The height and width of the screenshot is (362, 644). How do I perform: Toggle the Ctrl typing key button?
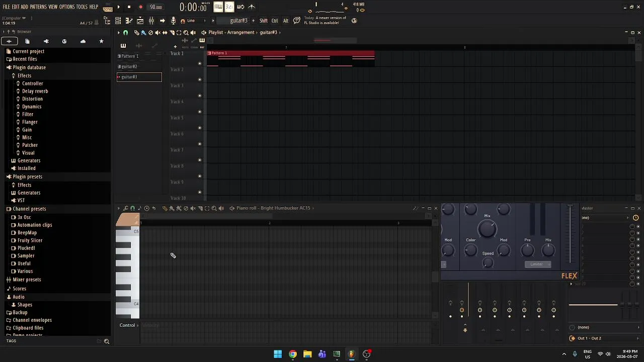click(275, 21)
